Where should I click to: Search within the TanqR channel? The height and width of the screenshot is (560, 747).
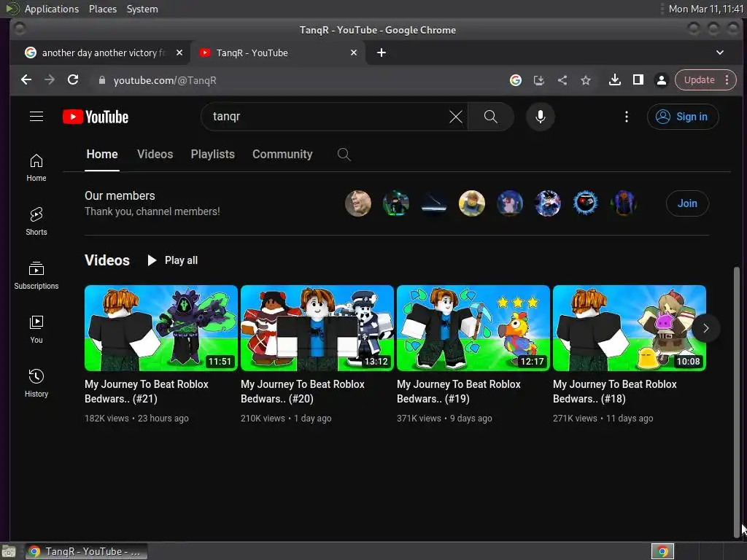tap(344, 155)
